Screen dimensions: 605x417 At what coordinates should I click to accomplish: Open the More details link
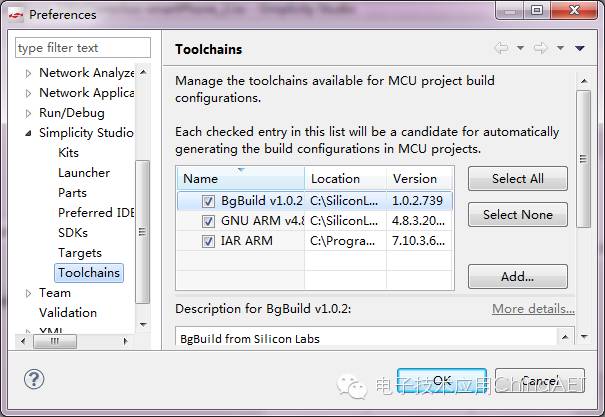pyautogui.click(x=532, y=309)
